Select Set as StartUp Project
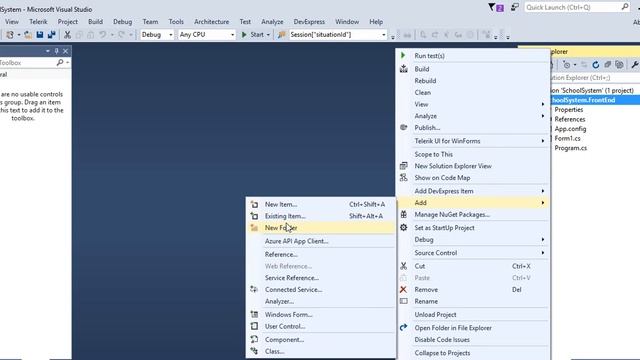Viewport: 640px width, 360px height. pyautogui.click(x=473, y=228)
